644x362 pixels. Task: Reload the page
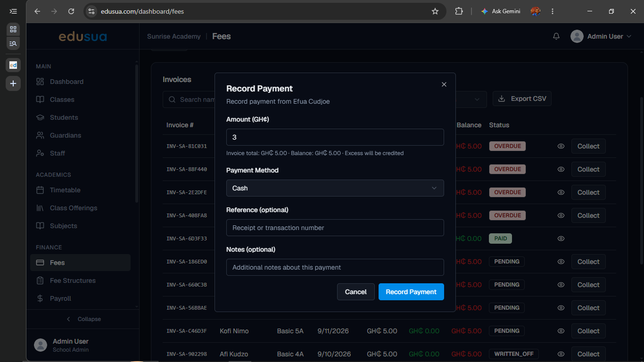[x=71, y=11]
